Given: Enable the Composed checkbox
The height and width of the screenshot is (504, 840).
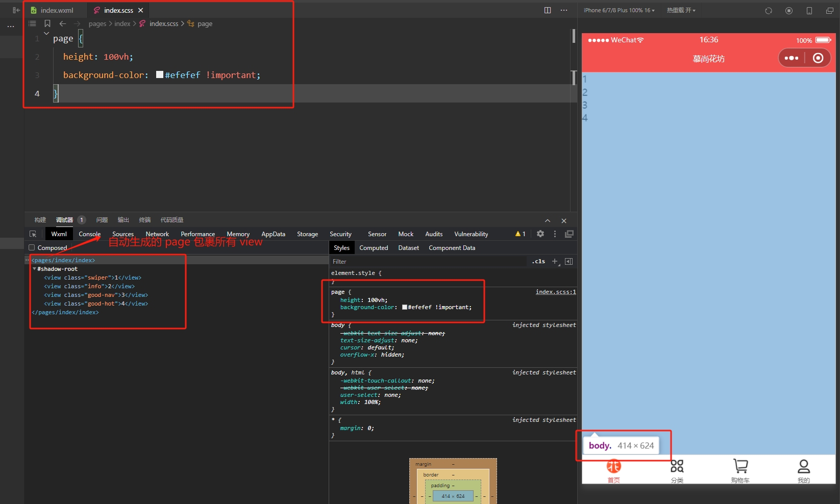Looking at the screenshot, I should [32, 247].
